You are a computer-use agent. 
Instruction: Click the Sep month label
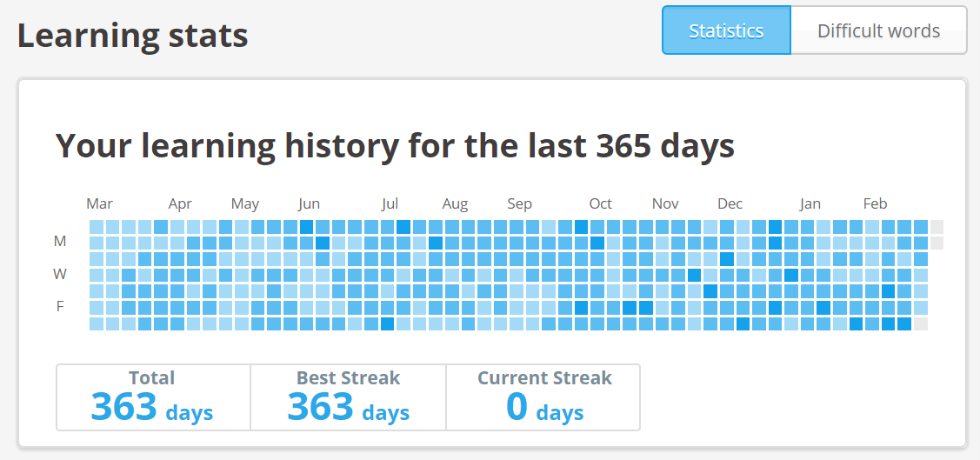click(x=519, y=203)
